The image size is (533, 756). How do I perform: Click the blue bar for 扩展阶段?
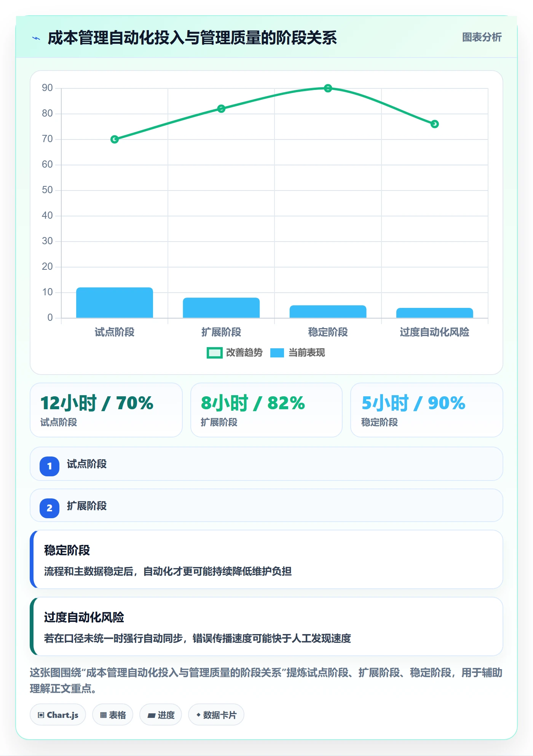tap(221, 308)
